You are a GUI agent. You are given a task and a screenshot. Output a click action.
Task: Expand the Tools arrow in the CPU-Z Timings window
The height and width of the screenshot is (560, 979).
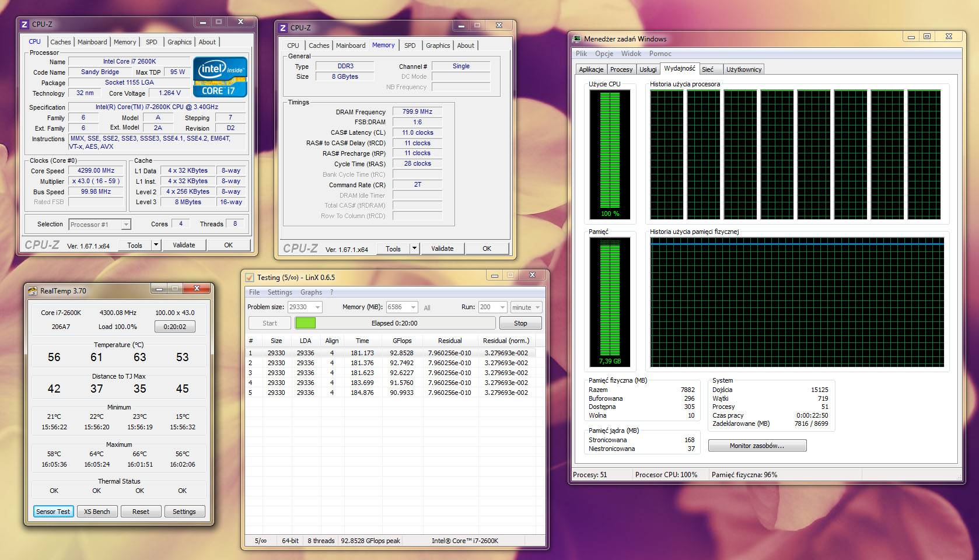pyautogui.click(x=414, y=249)
